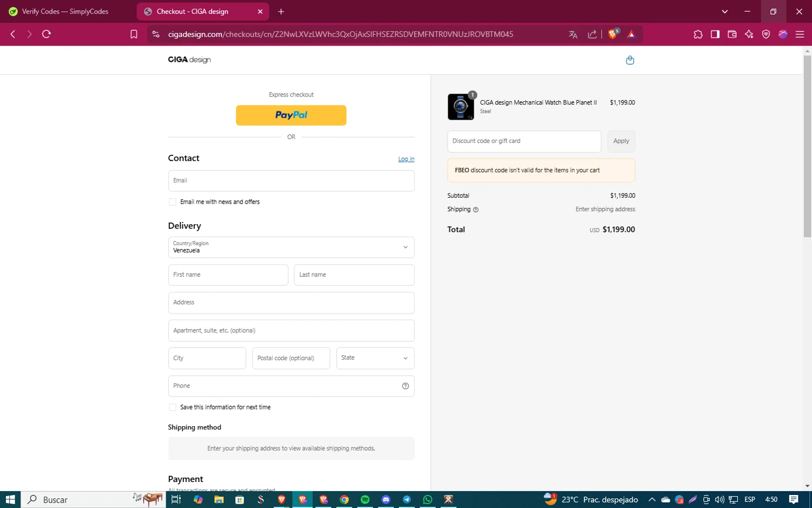
Task: Click the share this page icon
Action: (x=592, y=34)
